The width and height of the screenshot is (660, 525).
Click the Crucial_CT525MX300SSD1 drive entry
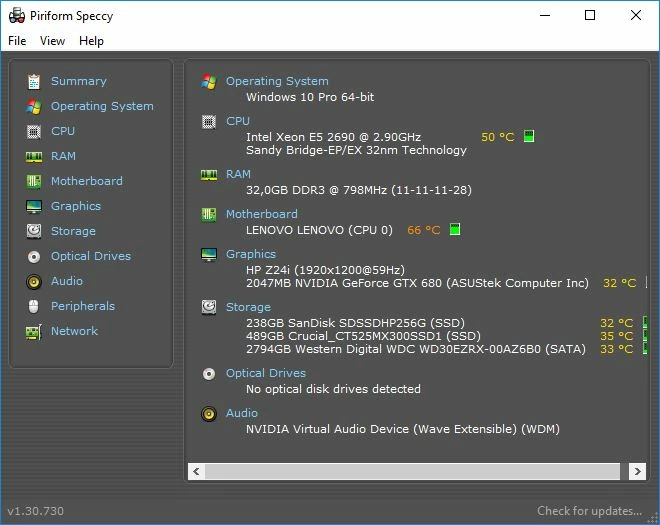click(363, 336)
